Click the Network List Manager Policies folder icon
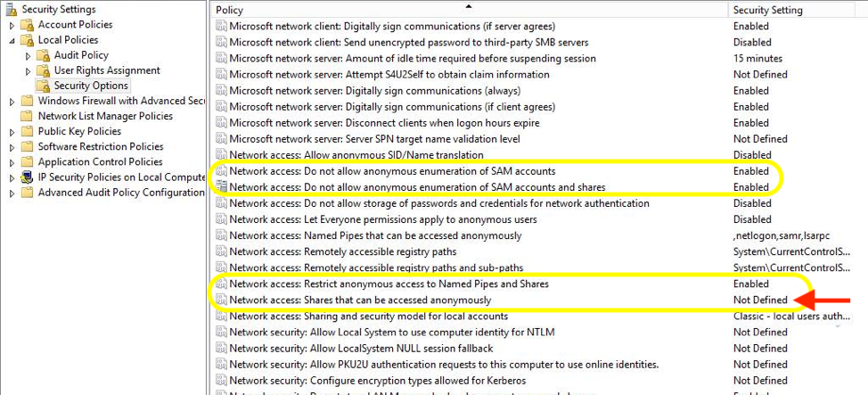Screen dimensions: 868x395 [x=26, y=116]
